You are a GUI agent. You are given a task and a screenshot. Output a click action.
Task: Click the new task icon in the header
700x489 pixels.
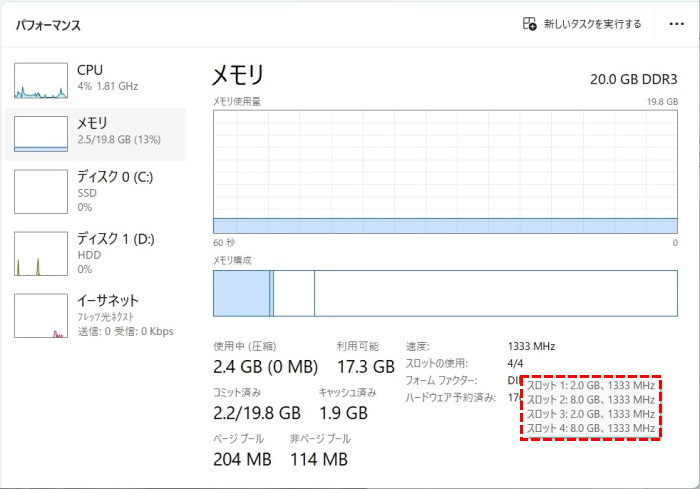[x=529, y=24]
